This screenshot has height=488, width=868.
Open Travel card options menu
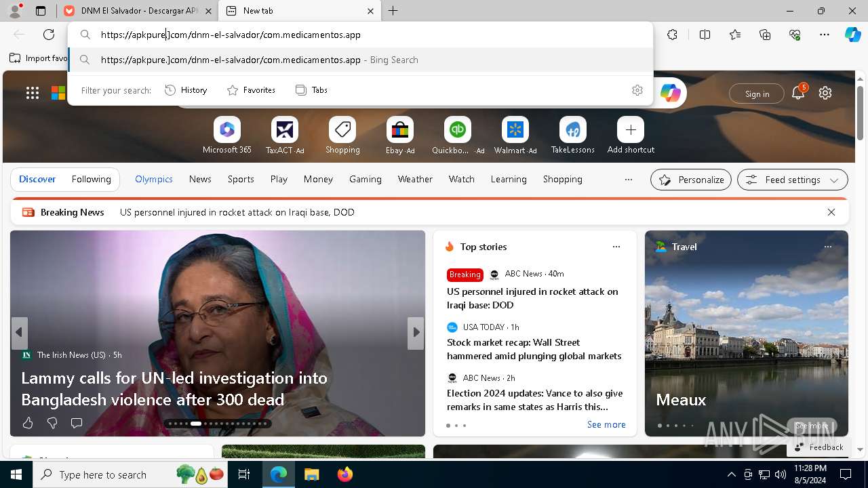point(827,247)
